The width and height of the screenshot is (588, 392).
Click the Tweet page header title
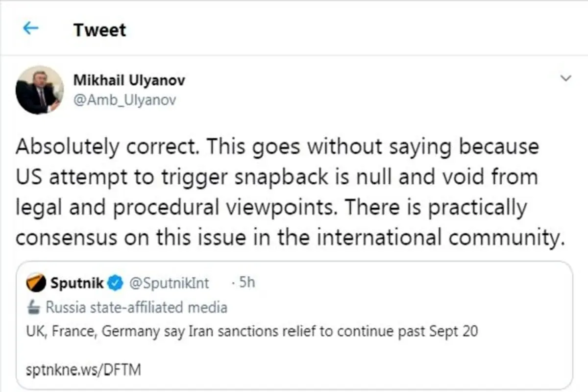point(99,30)
